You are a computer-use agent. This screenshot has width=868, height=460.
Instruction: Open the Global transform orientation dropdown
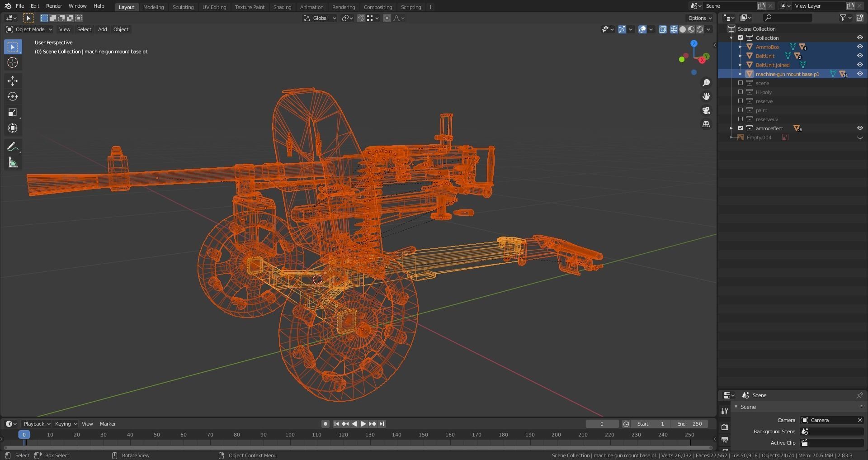pyautogui.click(x=320, y=18)
